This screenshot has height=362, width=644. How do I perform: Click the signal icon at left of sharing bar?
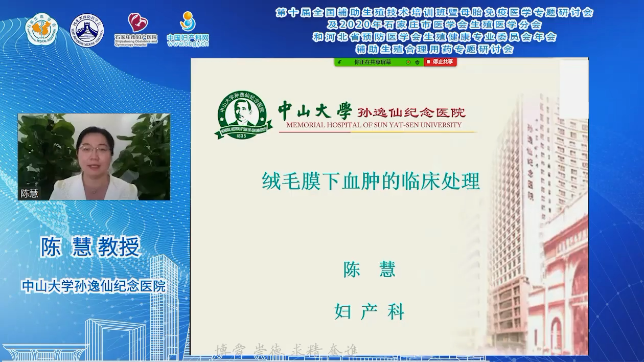[340, 62]
